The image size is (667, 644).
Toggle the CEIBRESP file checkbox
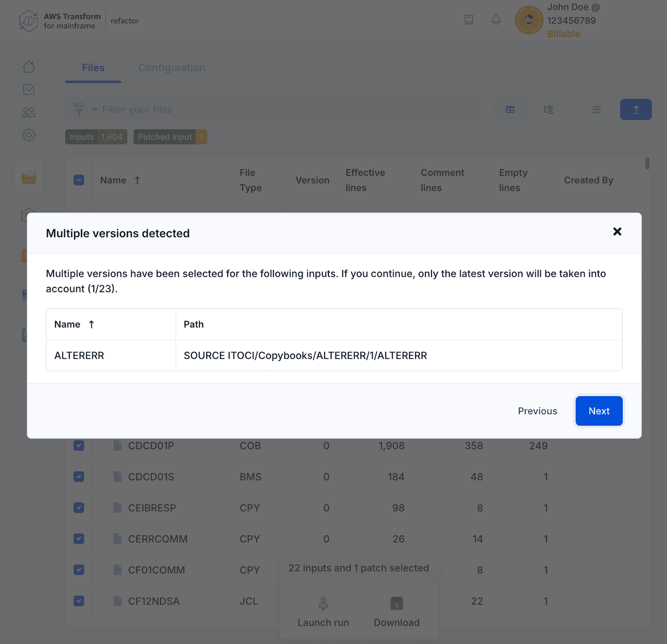point(78,507)
